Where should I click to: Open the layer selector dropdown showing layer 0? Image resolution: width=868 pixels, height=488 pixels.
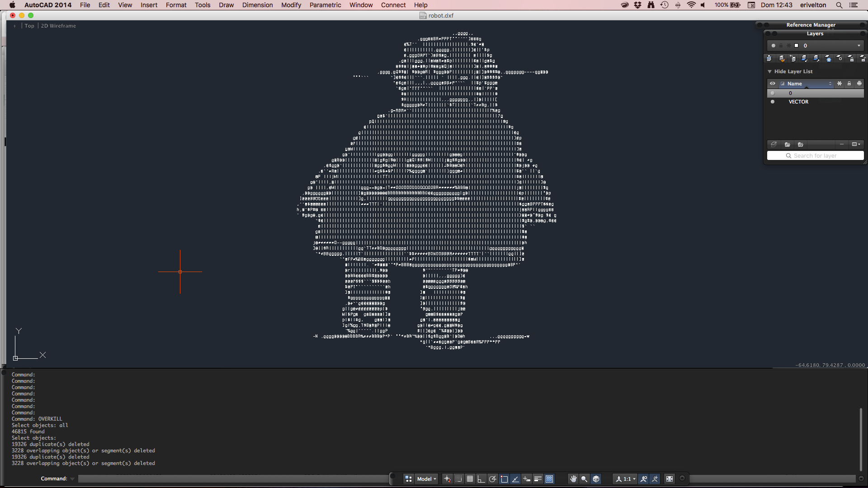859,46
